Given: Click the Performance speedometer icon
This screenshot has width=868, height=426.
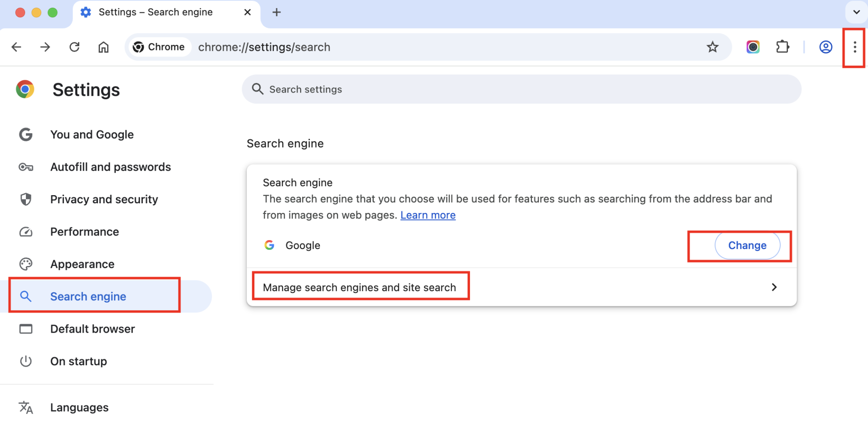Looking at the screenshot, I should pyautogui.click(x=26, y=232).
